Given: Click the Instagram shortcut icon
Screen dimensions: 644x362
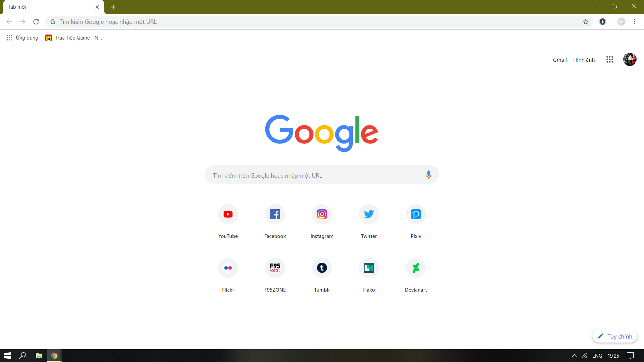Looking at the screenshot, I should tap(322, 214).
